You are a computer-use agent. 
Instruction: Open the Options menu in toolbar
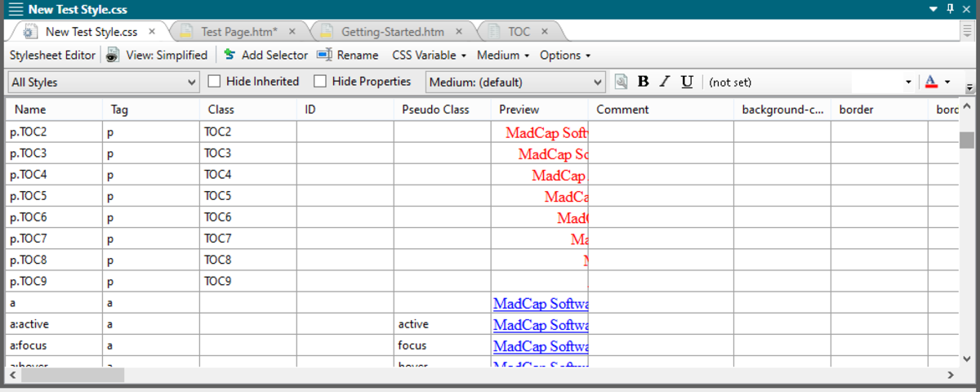point(565,55)
